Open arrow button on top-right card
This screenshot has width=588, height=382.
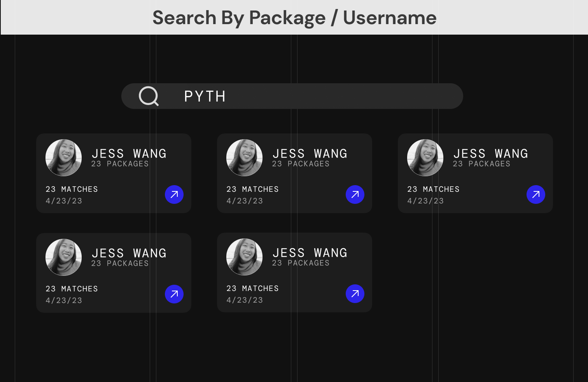click(536, 195)
